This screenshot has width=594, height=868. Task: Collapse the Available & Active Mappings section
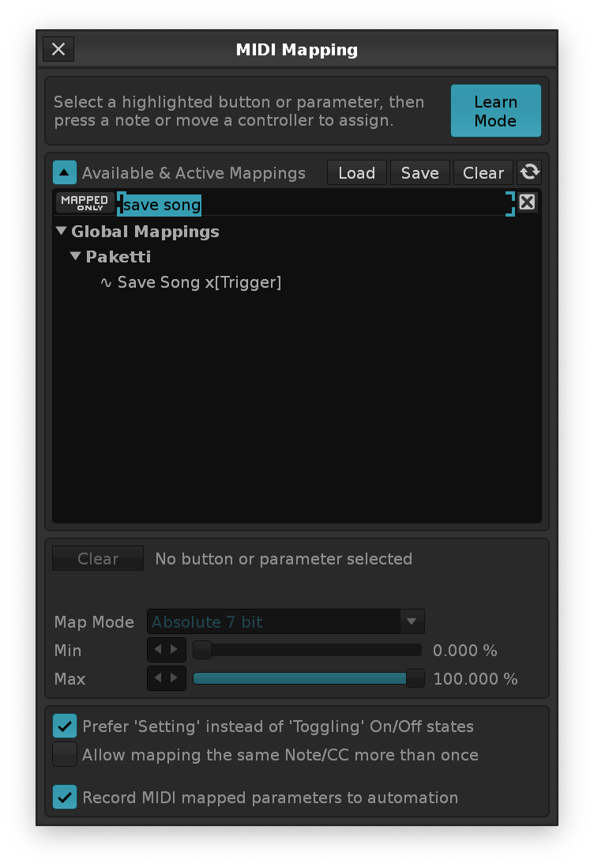click(65, 172)
